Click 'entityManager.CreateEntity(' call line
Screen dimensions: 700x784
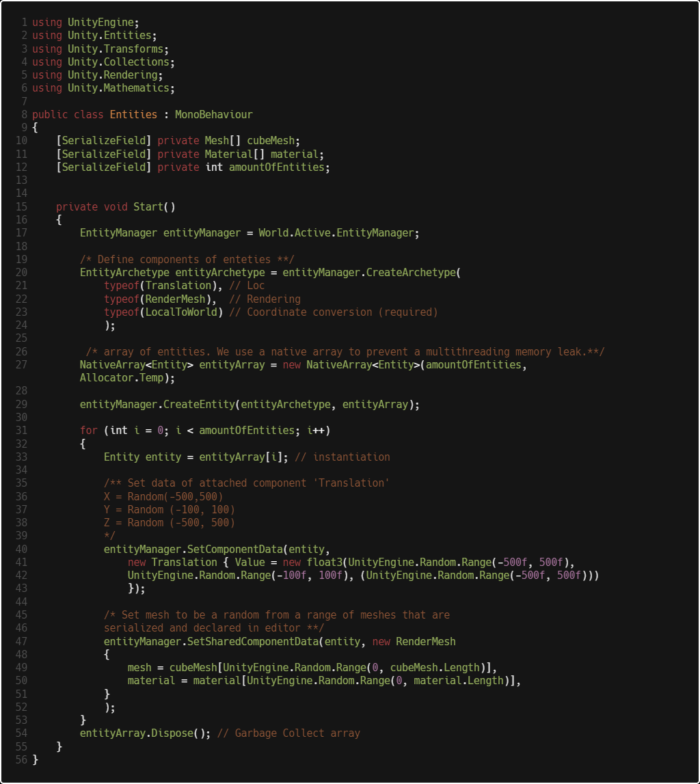tap(250, 404)
